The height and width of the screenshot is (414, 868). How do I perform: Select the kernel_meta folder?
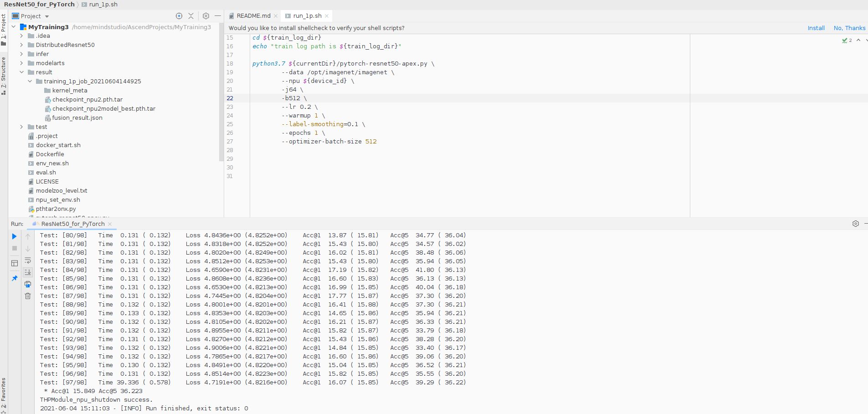(69, 91)
